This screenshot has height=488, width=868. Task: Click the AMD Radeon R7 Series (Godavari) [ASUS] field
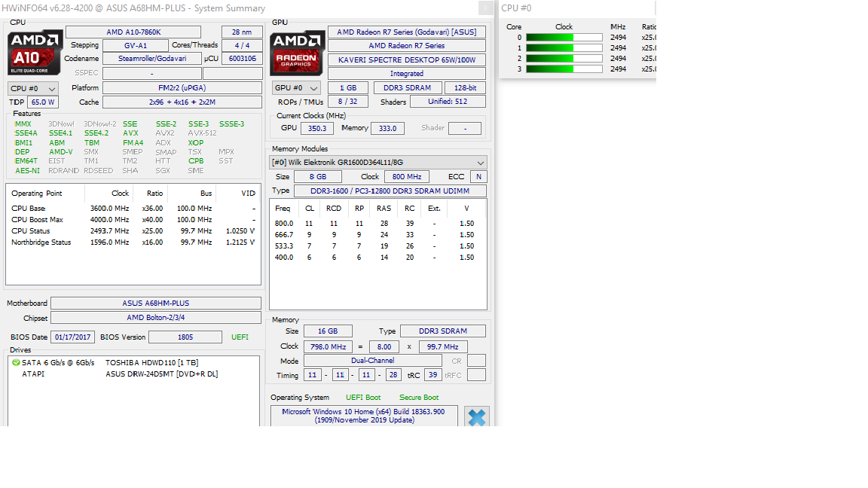(407, 32)
